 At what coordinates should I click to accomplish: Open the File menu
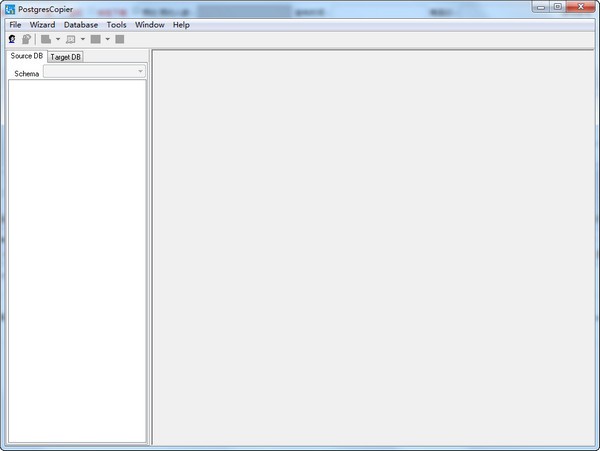15,24
